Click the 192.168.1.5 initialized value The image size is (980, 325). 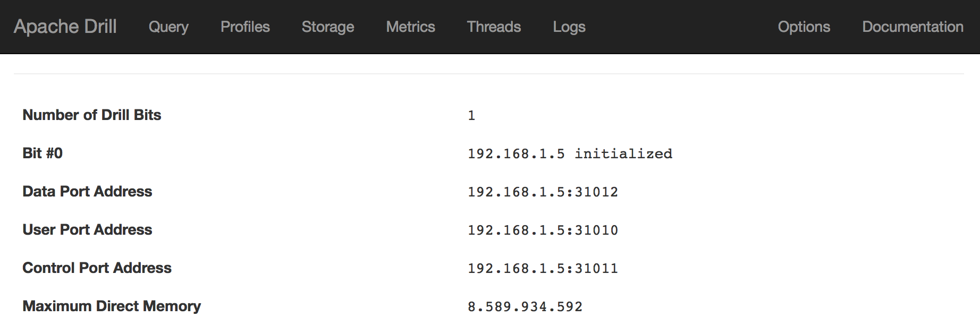point(570,153)
